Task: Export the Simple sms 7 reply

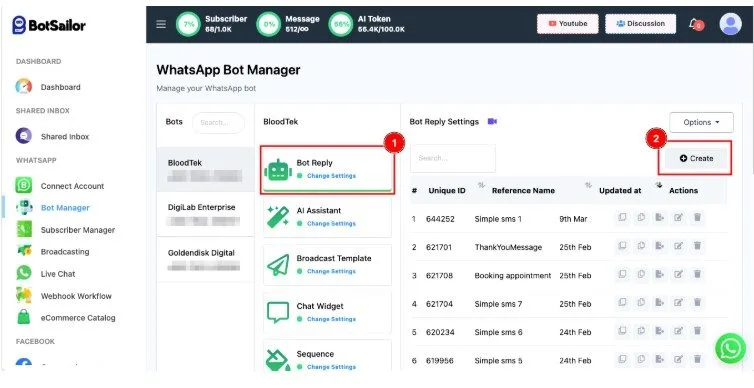Action: point(659,303)
